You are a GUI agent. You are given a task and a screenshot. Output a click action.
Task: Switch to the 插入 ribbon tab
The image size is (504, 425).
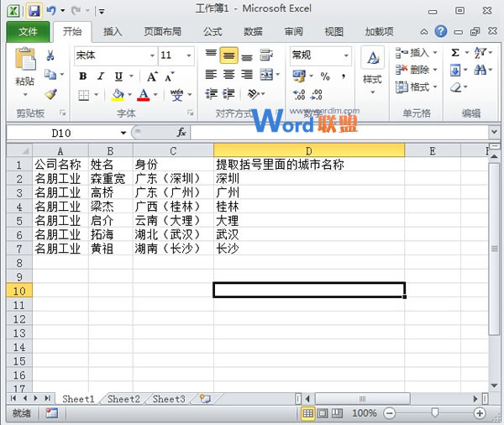[113, 32]
